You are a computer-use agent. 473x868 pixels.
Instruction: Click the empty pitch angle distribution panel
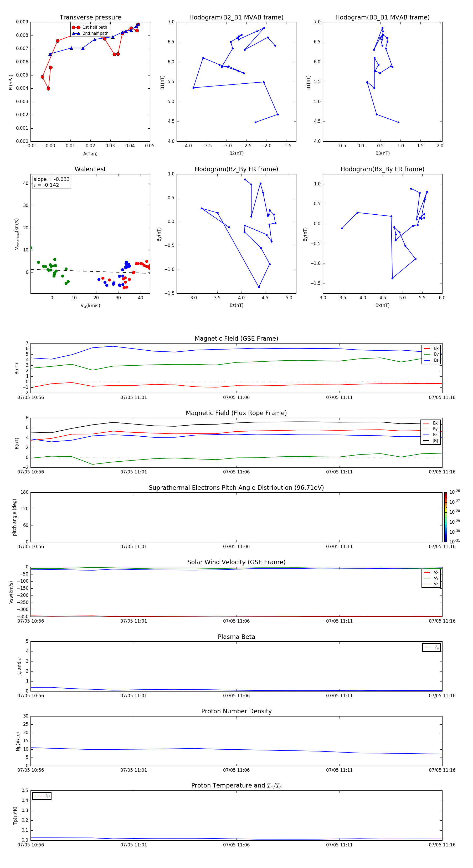click(x=236, y=517)
